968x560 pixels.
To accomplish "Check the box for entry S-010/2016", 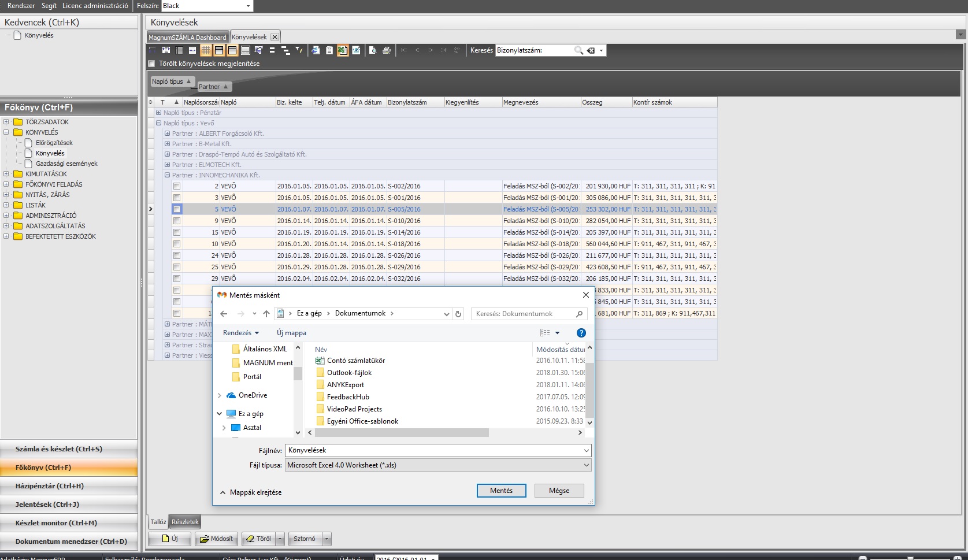I will (177, 221).
